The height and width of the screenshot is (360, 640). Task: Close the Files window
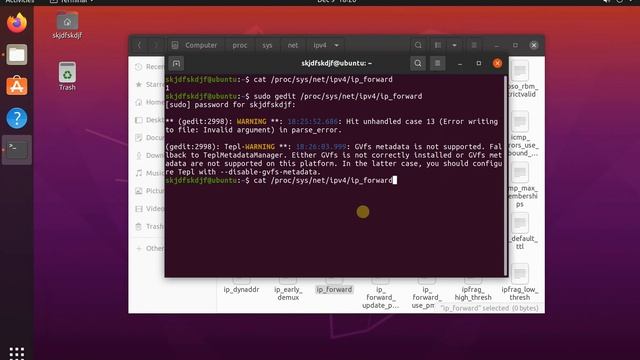[x=533, y=45]
